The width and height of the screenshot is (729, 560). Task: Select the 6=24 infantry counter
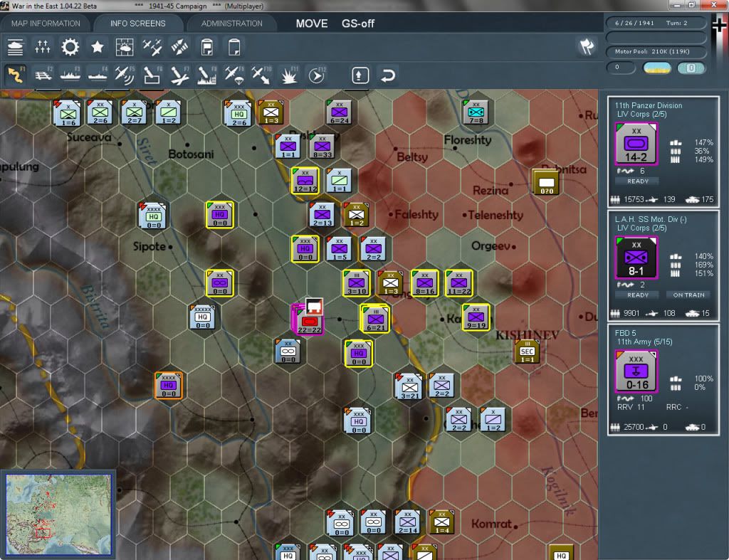click(340, 112)
